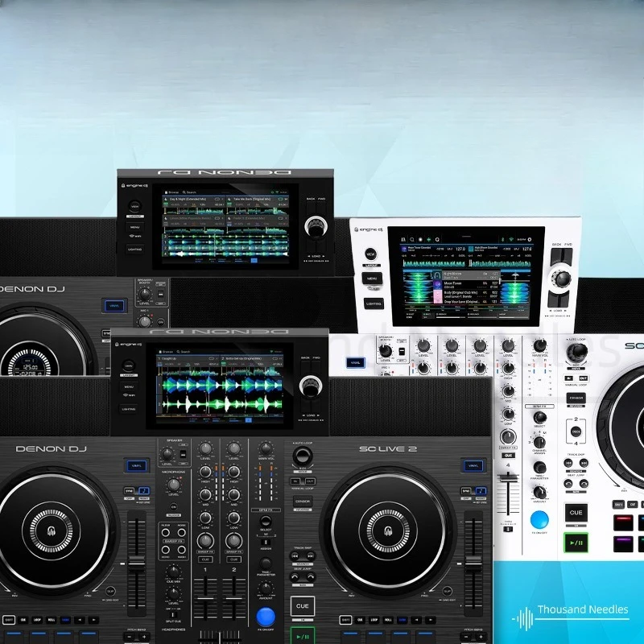644x644 pixels.
Task: Click the browse encoder on front SC Live 2 screen
Action: [311, 386]
